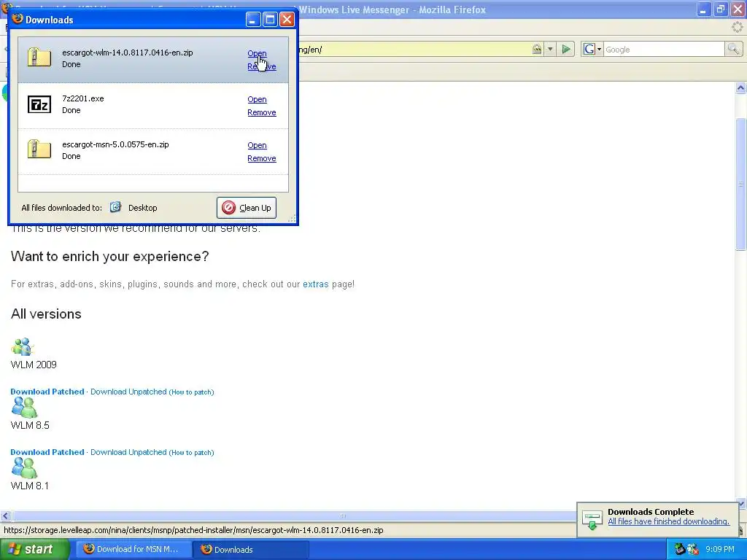Click the Firefox icon in Downloads title bar

coord(18,19)
